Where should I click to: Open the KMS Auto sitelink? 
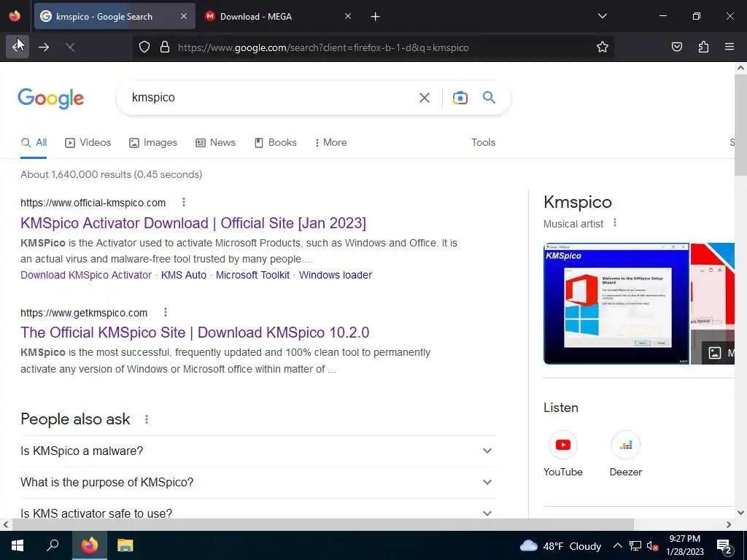(183, 275)
